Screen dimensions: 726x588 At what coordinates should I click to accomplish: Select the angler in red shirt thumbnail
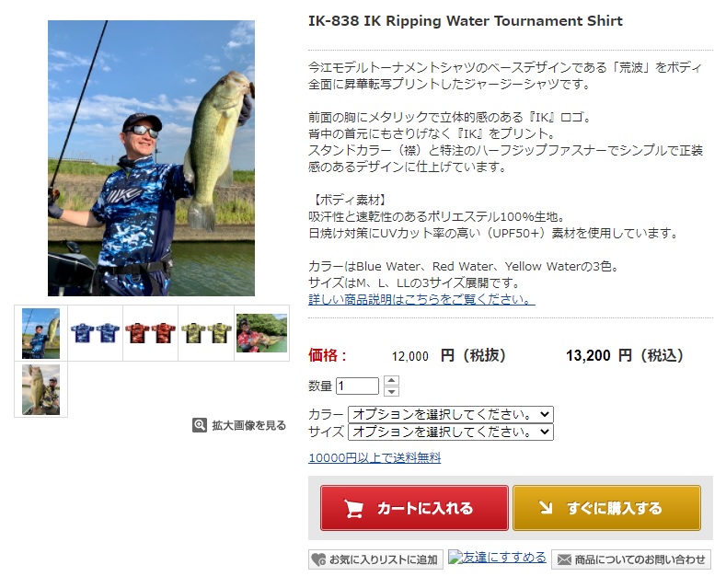261,333
